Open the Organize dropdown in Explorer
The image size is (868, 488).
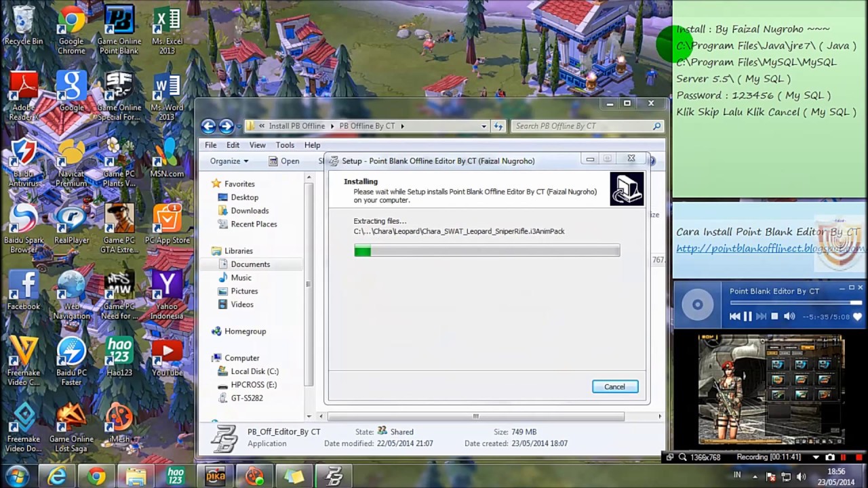point(229,161)
